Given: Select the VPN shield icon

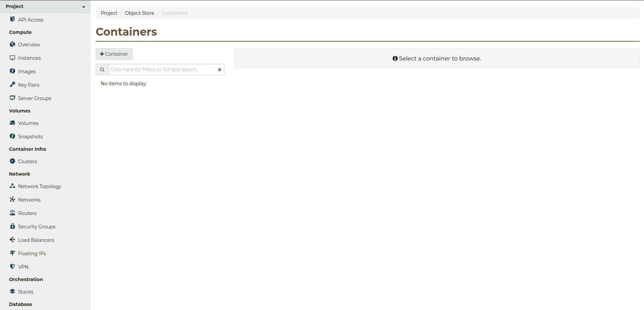Looking at the screenshot, I should pos(12,266).
